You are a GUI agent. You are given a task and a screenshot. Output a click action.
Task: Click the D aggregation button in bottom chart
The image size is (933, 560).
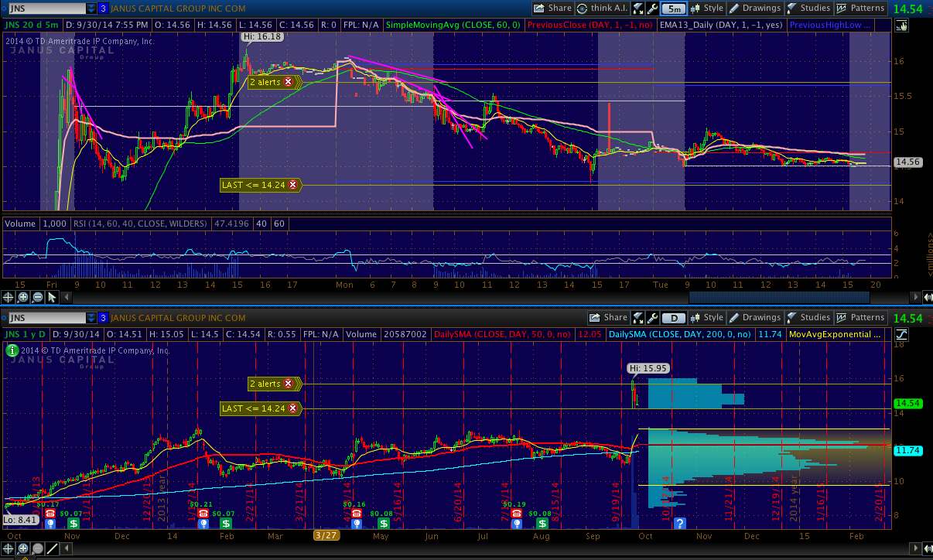tap(675, 317)
